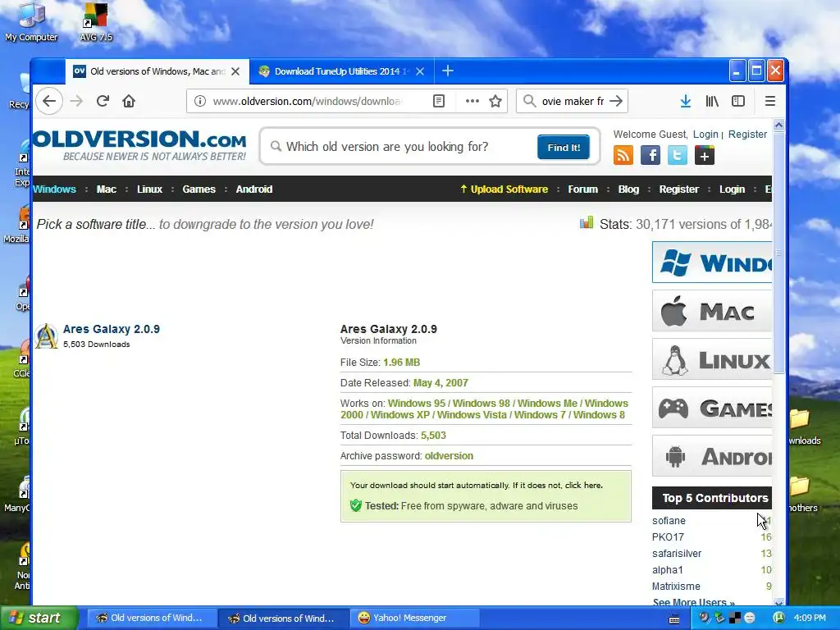Click the Login link beside Welcome Guest
Image resolution: width=840 pixels, height=630 pixels.
[x=705, y=135]
